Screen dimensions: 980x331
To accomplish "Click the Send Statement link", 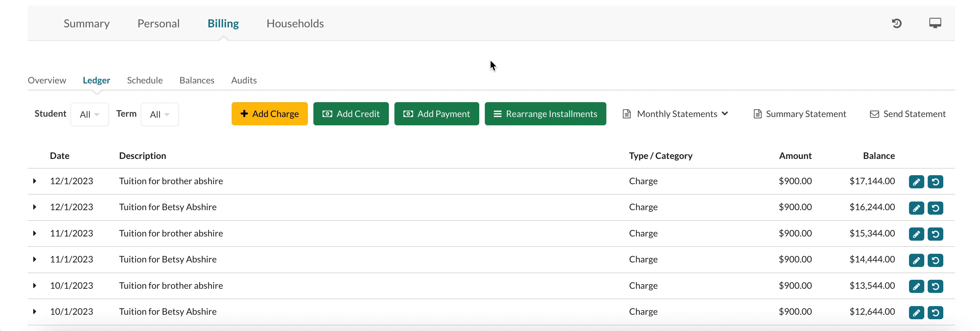I will (907, 114).
